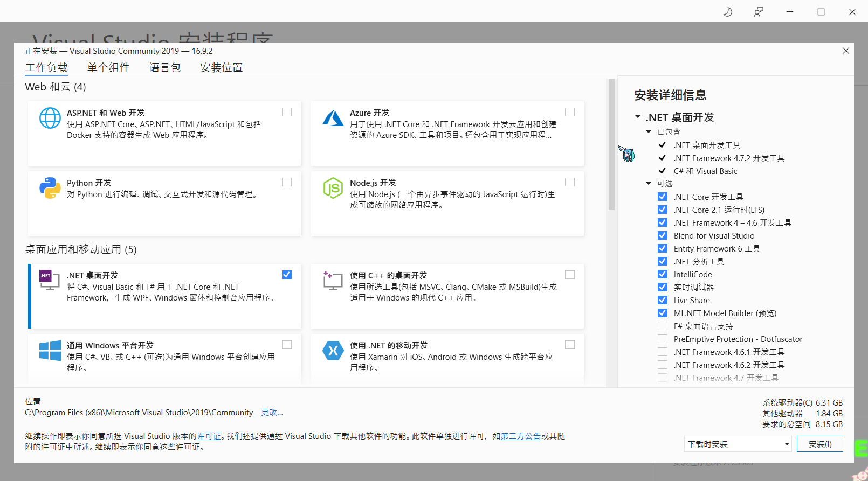This screenshot has height=481, width=868.
Task: Click the Universal Windows Platform logo icon
Action: coord(50,351)
